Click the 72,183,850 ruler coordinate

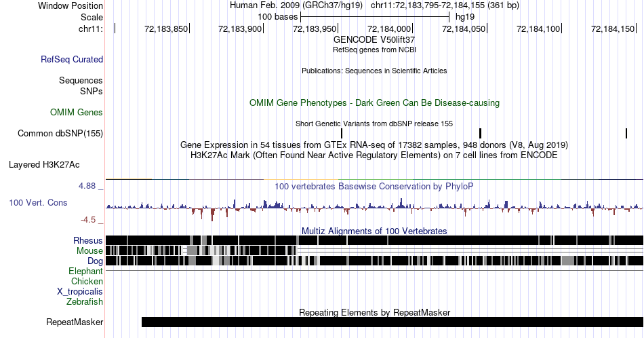click(166, 29)
